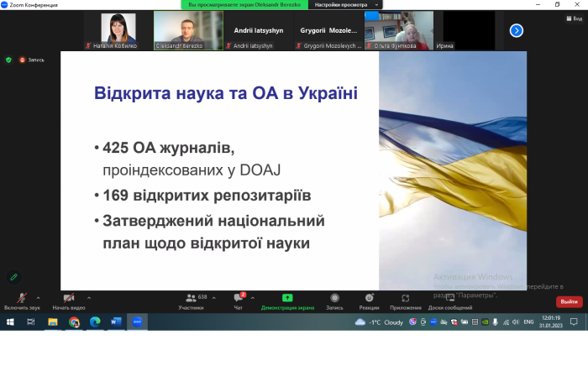The width and height of the screenshot is (588, 371).
Task: Select Наталія Кобилко video thumbnail
Action: click(x=118, y=30)
